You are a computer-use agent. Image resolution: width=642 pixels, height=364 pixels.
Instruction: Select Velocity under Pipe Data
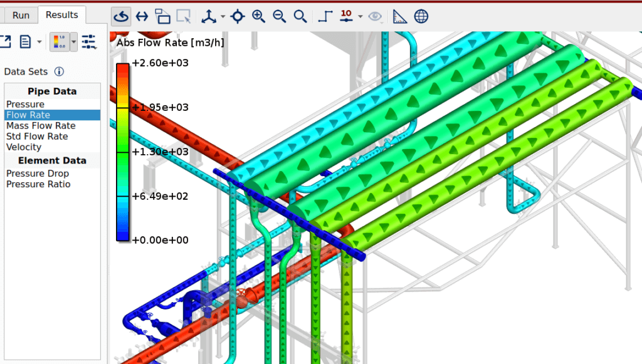(23, 147)
